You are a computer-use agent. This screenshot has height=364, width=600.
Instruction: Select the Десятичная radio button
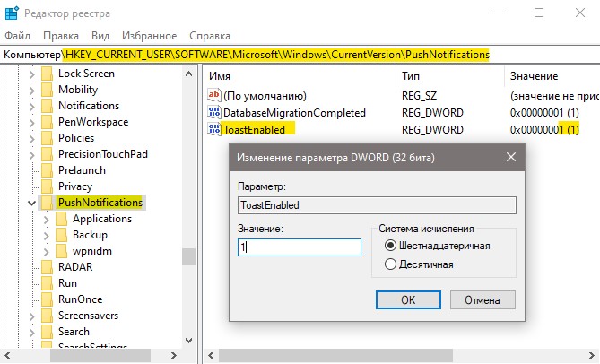point(390,264)
